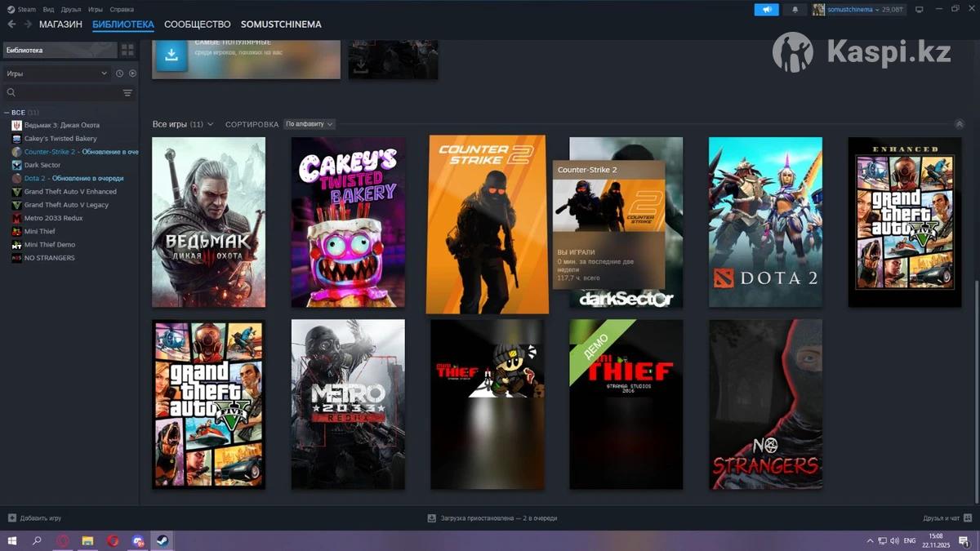Open advanced filter options icon beside search
The height and width of the screenshot is (551, 980).
127,93
